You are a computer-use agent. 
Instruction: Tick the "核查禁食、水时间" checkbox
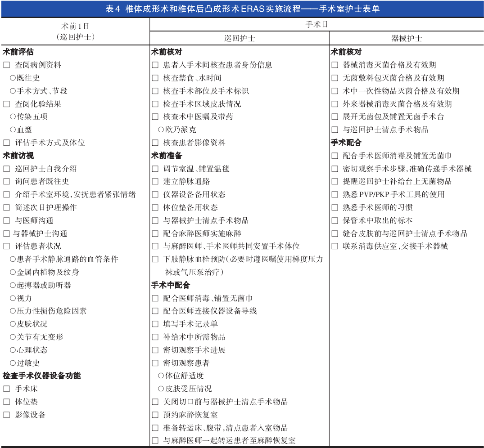click(155, 78)
